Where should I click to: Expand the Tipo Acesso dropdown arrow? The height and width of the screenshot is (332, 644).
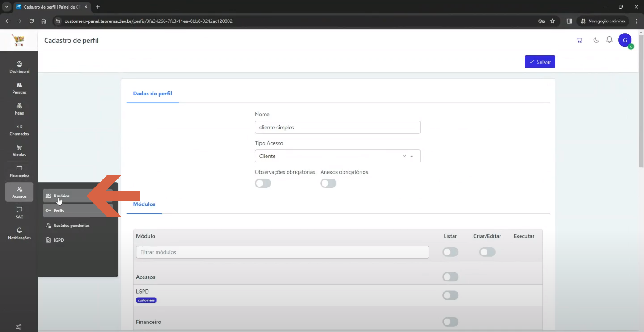point(411,156)
